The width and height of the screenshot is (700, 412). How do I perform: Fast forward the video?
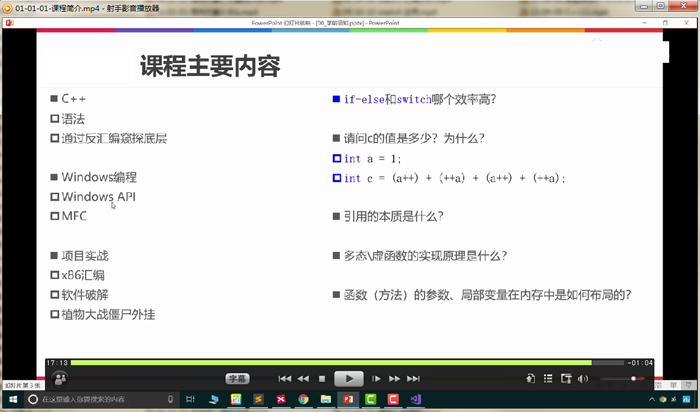394,379
